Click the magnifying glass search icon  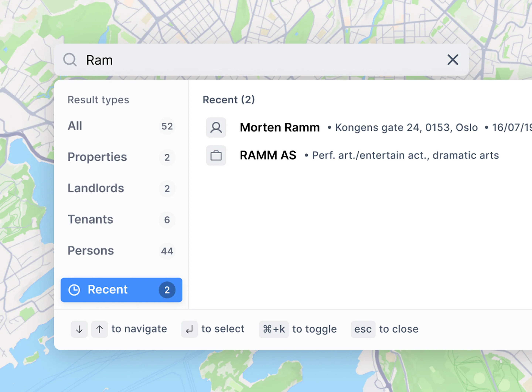click(70, 60)
